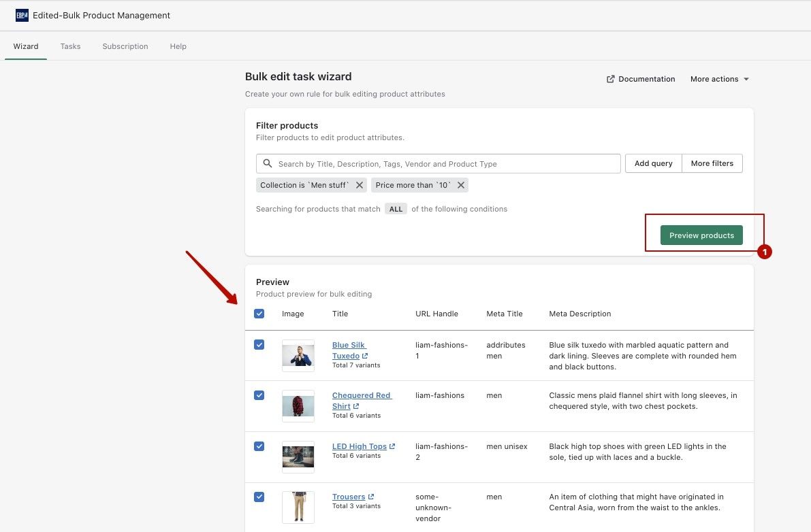
Task: Click the external link icon beside Documentation
Action: (610, 79)
